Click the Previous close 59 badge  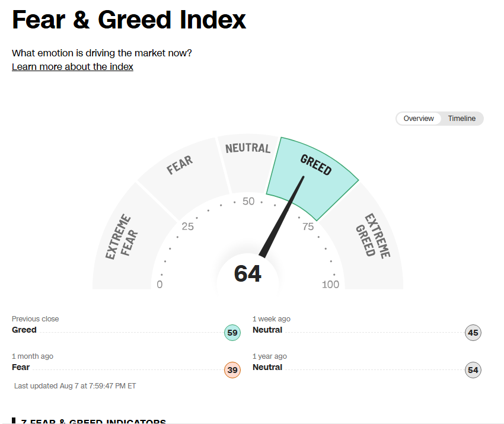point(232,333)
